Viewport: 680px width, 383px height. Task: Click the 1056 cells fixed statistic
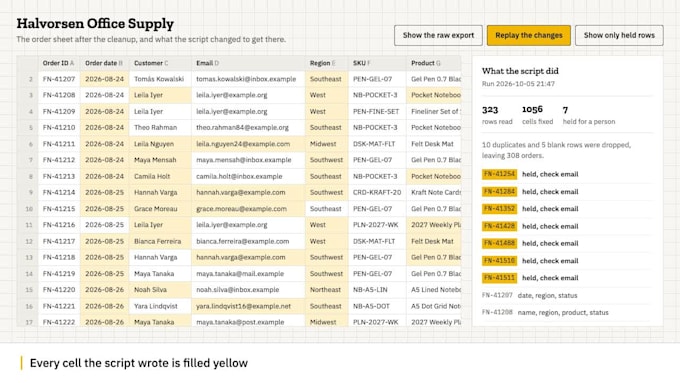(x=537, y=115)
